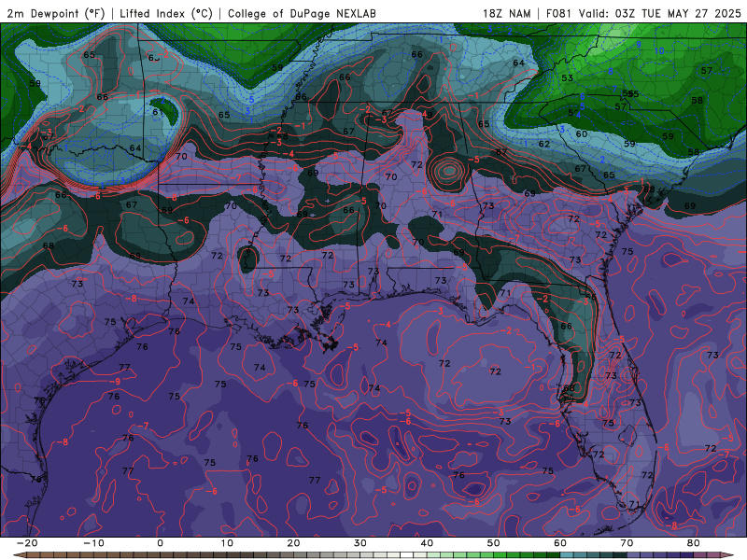Click the "18Z NAM" model run label
This screenshot has height=560, width=747.
[x=506, y=13]
